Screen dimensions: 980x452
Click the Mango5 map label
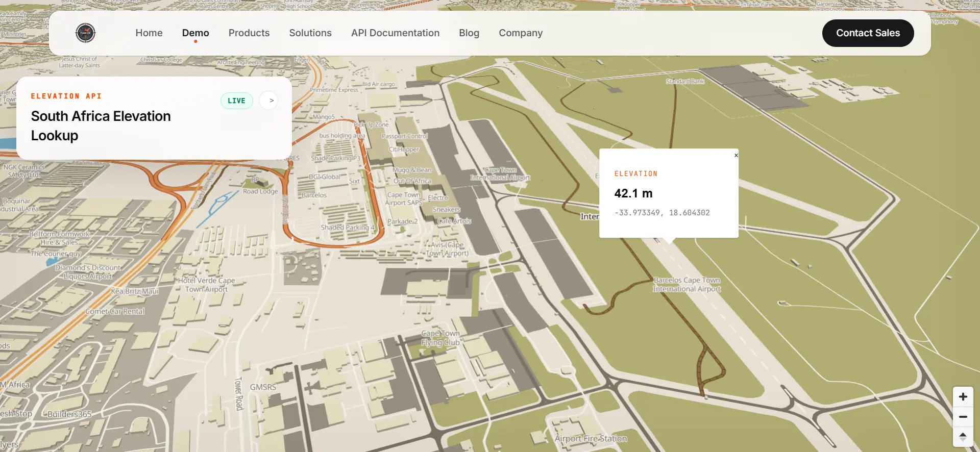pyautogui.click(x=324, y=117)
